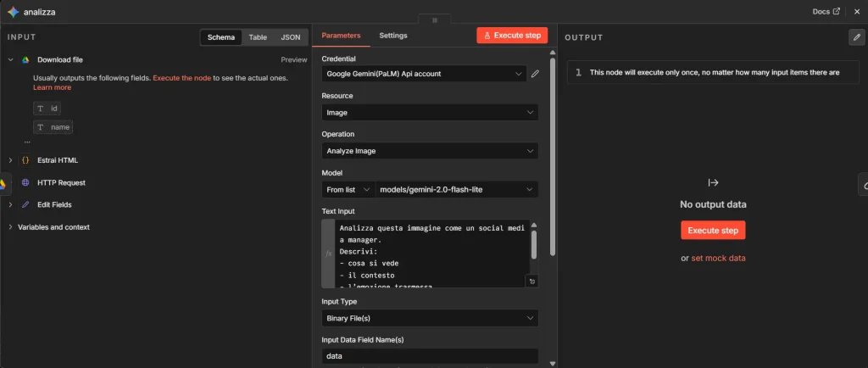The height and width of the screenshot is (368, 868).
Task: Click the Input Data Field Name(s) field
Action: (430, 356)
